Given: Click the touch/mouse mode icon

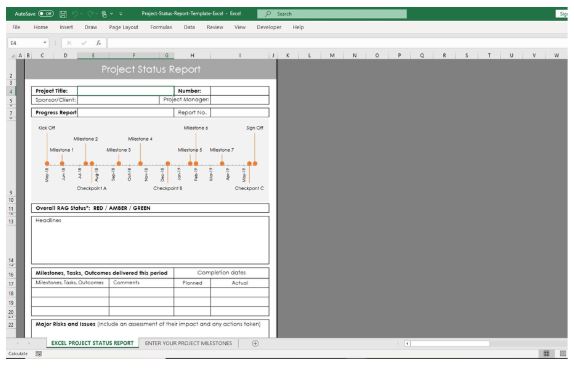Looking at the screenshot, I should 104,14.
